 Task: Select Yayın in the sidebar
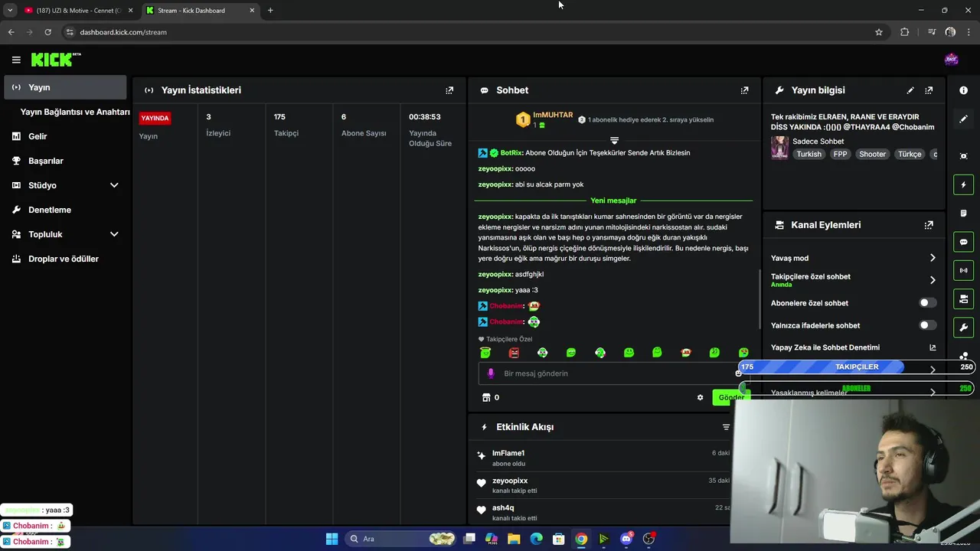coord(64,87)
